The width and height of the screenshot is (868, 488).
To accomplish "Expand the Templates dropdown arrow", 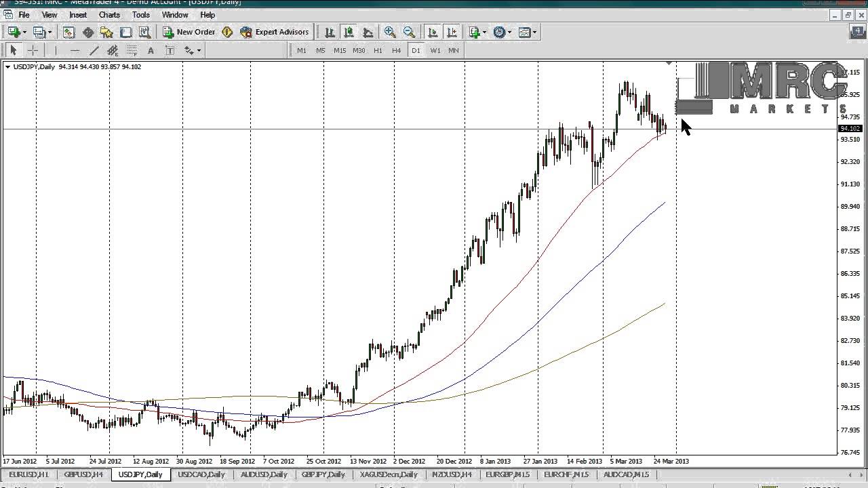I will pos(535,32).
